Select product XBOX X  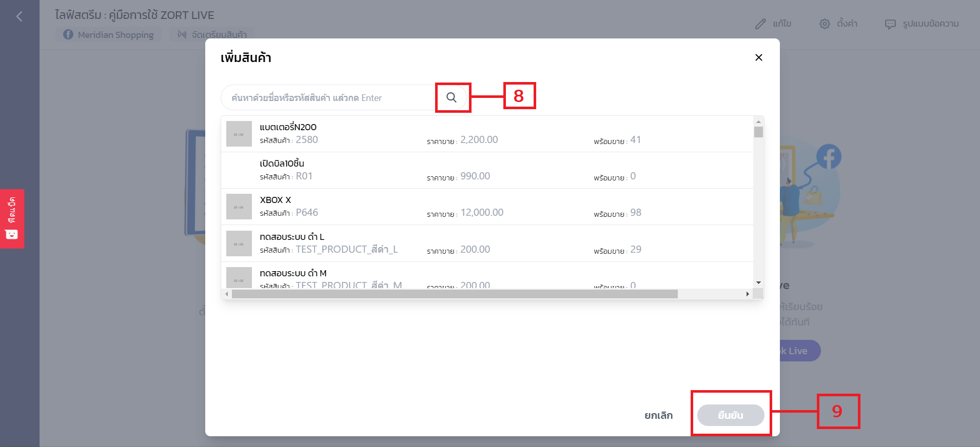pyautogui.click(x=487, y=207)
